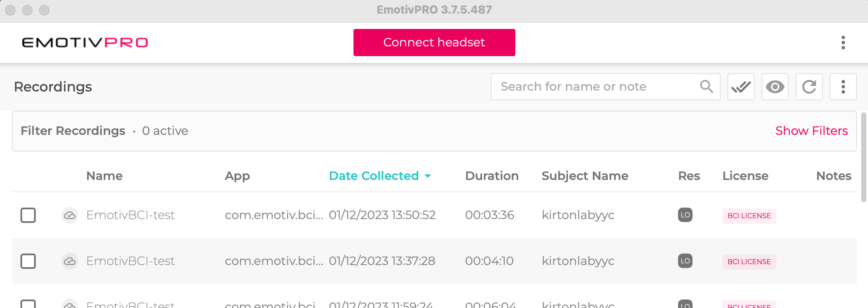Expand filters via Show Filters

pyautogui.click(x=811, y=131)
